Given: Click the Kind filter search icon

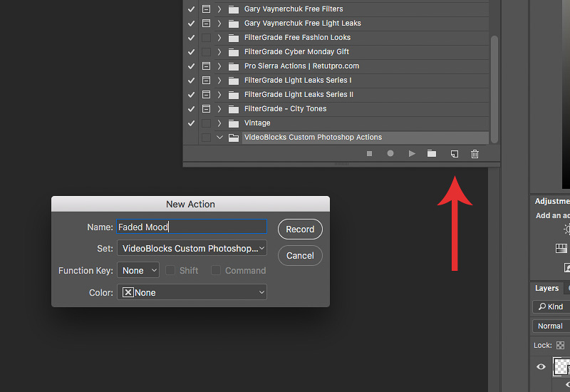Looking at the screenshot, I should click(542, 306).
